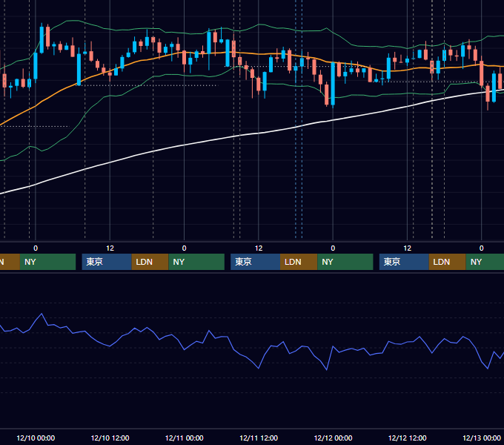504x445 pixels.
Task: Select the LDN session block after middle 東京
Action: [x=299, y=262]
